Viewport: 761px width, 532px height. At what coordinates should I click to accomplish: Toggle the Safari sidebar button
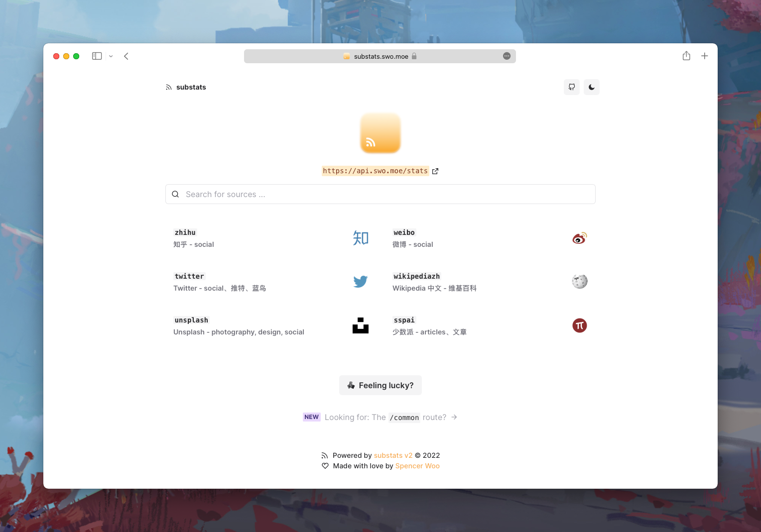point(97,56)
